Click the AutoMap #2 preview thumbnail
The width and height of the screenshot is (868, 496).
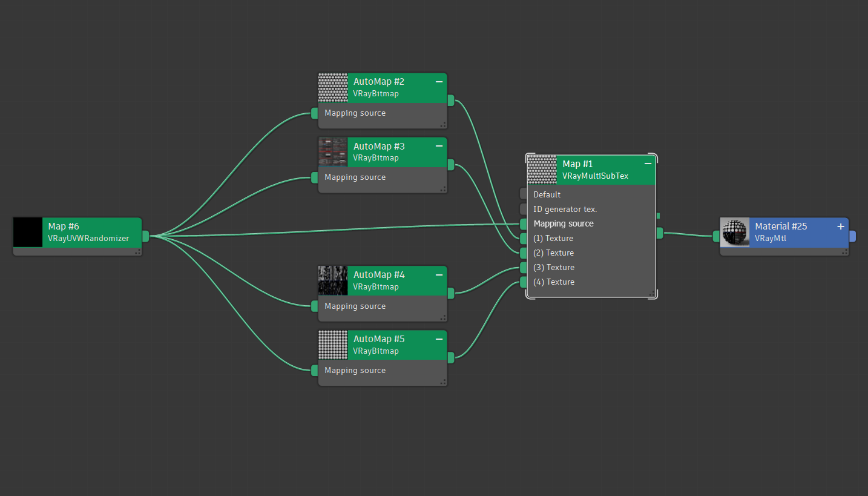click(x=334, y=88)
